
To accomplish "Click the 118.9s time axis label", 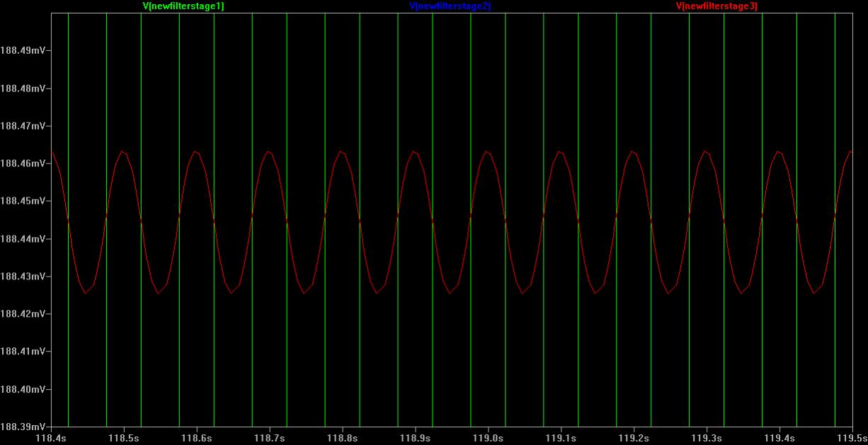I will click(416, 439).
